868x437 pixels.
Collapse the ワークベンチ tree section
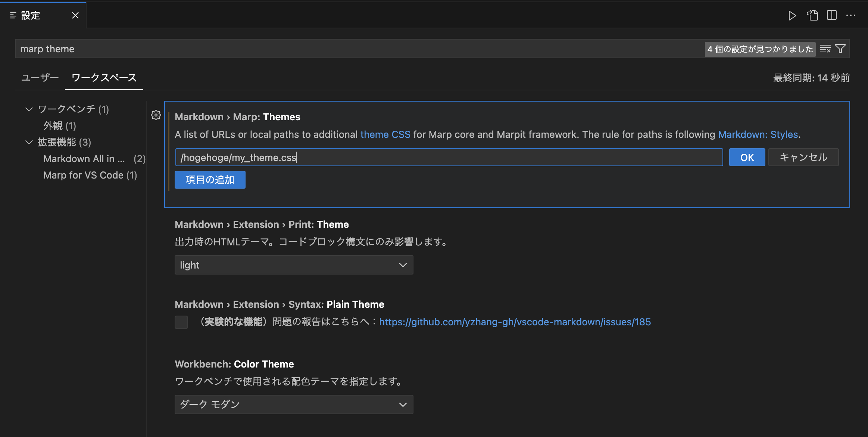(29, 109)
